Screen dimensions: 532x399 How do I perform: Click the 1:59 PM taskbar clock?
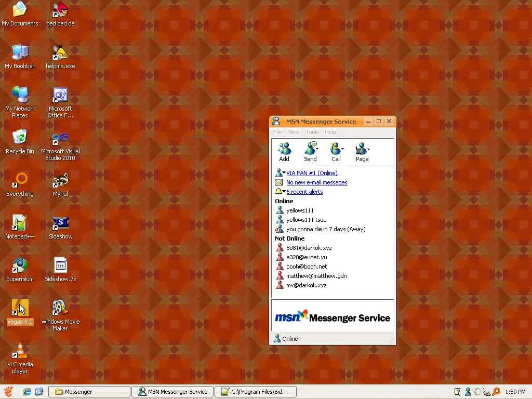(515, 392)
